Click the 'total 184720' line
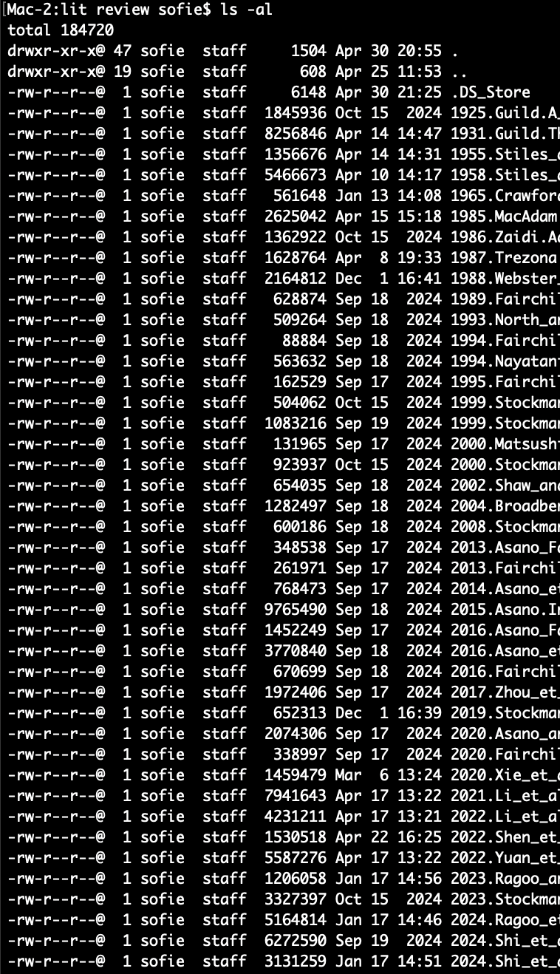The height and width of the screenshot is (974, 560). [x=61, y=30]
